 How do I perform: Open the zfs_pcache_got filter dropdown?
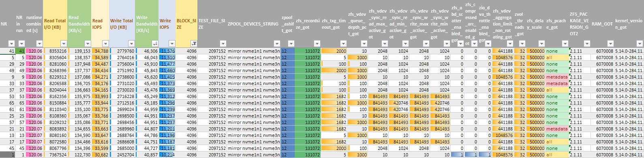click(565, 43)
